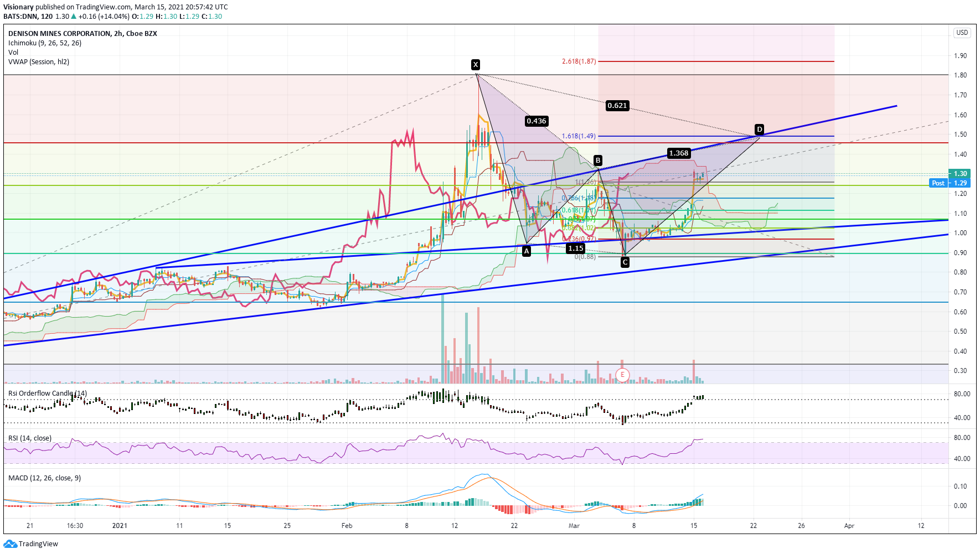
Task: Click the Mar date on time axis
Action: coord(574,526)
